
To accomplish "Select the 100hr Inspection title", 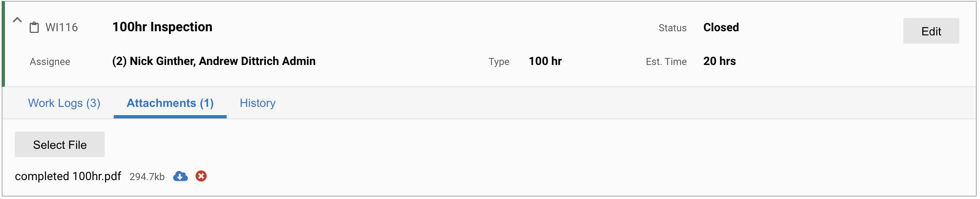I will 162,27.
